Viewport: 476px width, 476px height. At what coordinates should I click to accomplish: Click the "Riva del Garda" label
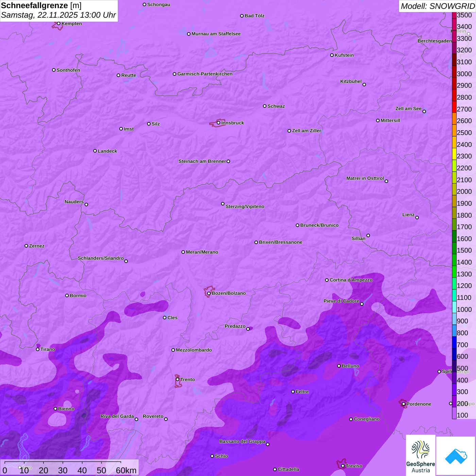[117, 416]
